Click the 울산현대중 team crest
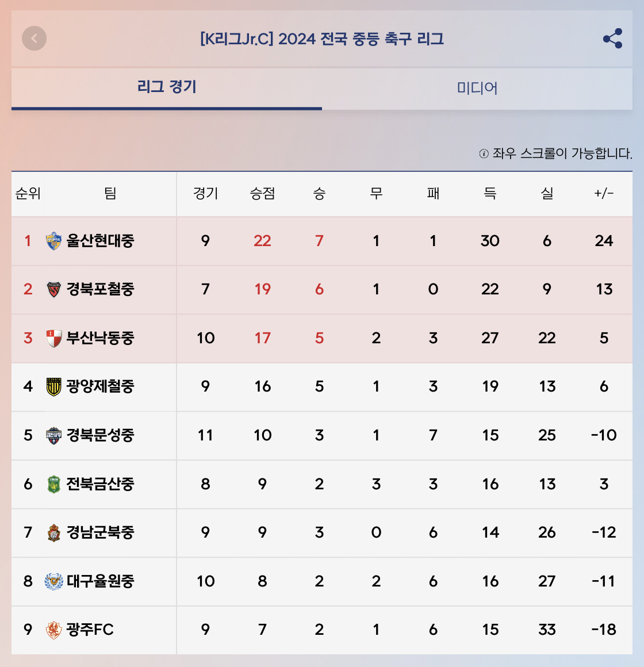 53,241
